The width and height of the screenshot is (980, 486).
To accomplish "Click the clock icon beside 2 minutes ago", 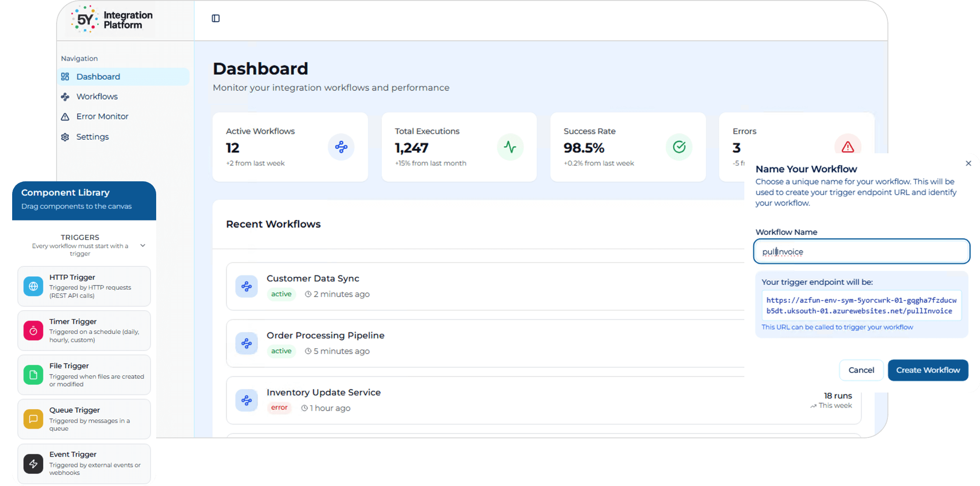I will point(308,294).
